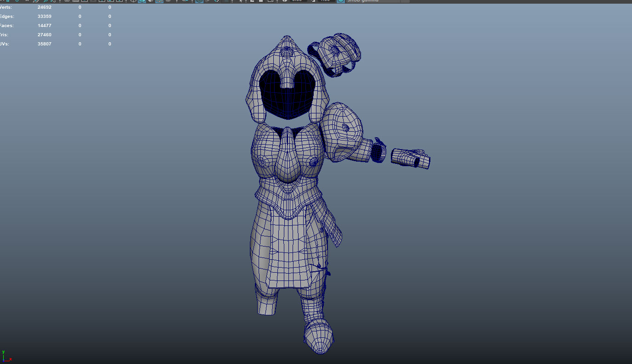Click the vertex count value 24692
The width and height of the screenshot is (632, 364).
[45, 7]
